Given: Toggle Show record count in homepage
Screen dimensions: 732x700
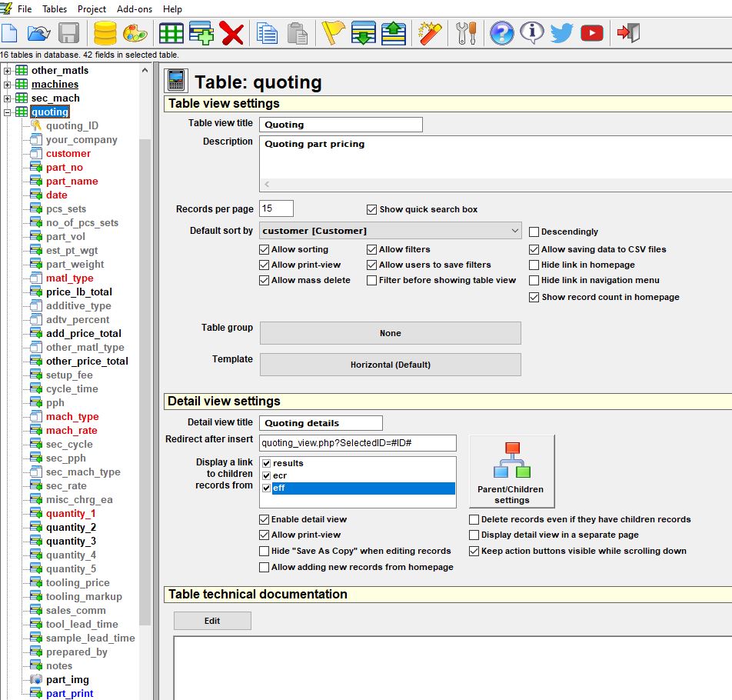Looking at the screenshot, I should click(534, 297).
